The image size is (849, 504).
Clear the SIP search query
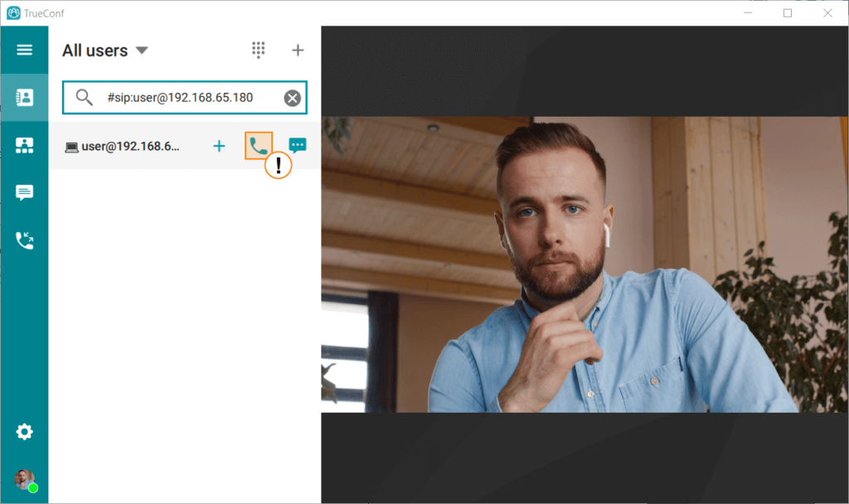(292, 98)
